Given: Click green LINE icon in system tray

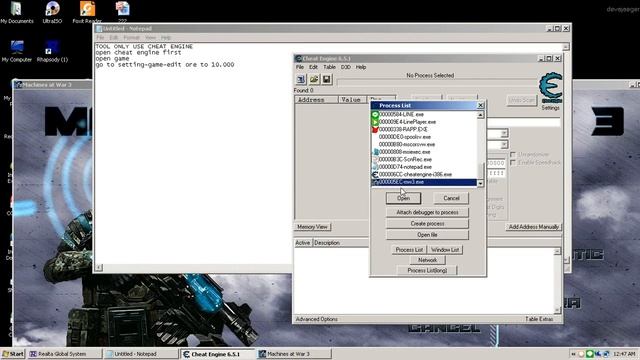Looking at the screenshot, I should 589,354.
